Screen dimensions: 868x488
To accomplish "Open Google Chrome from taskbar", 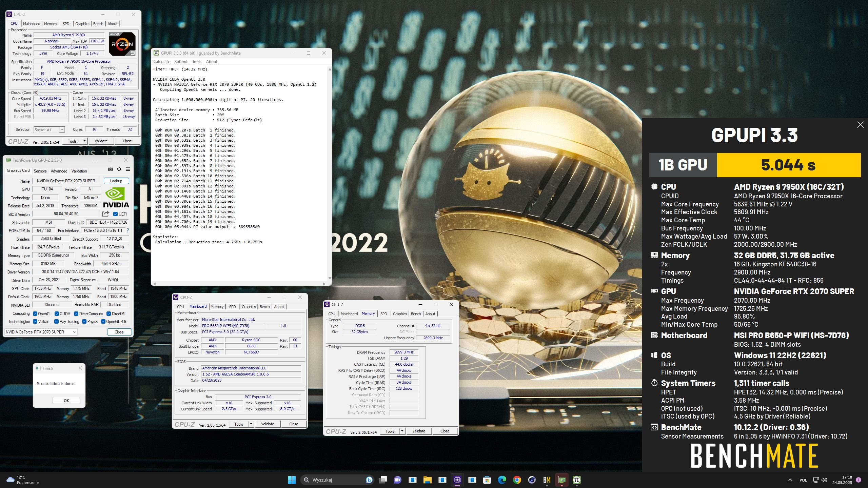I will click(x=517, y=480).
